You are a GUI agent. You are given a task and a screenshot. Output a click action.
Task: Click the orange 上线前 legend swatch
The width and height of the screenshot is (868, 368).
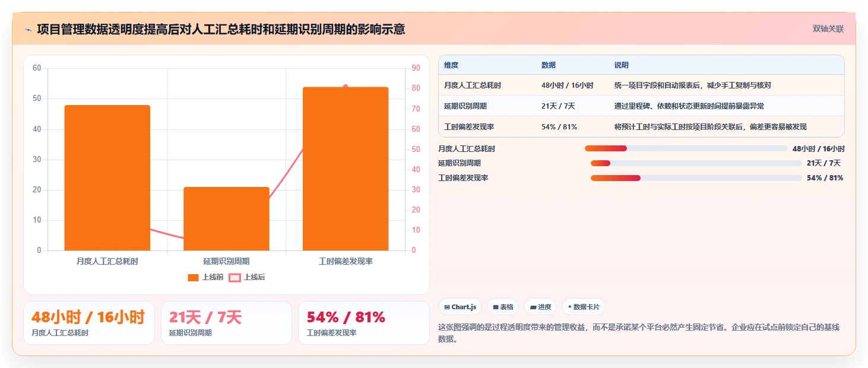[193, 277]
